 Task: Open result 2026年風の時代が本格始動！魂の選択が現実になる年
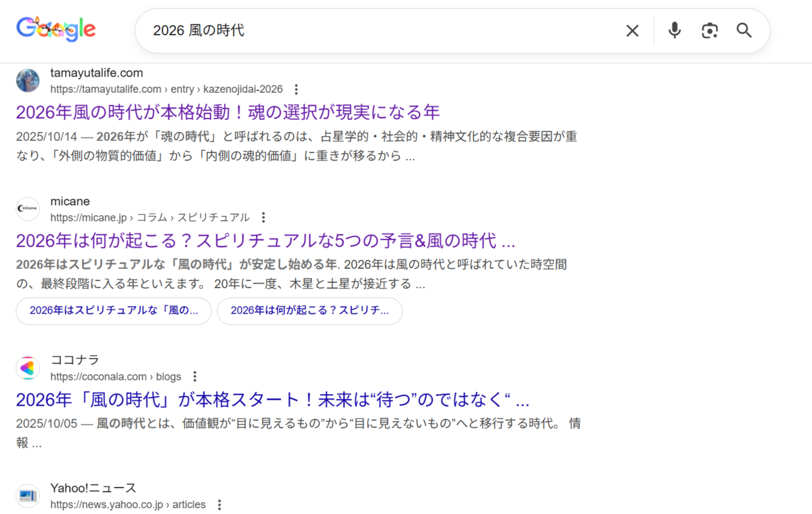227,112
